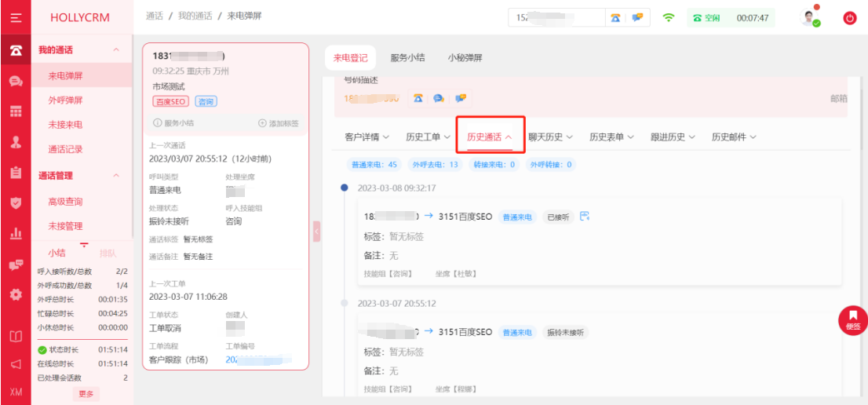This screenshot has height=405, width=868.
Task: Check the green wifi network status icon
Action: 669,18
